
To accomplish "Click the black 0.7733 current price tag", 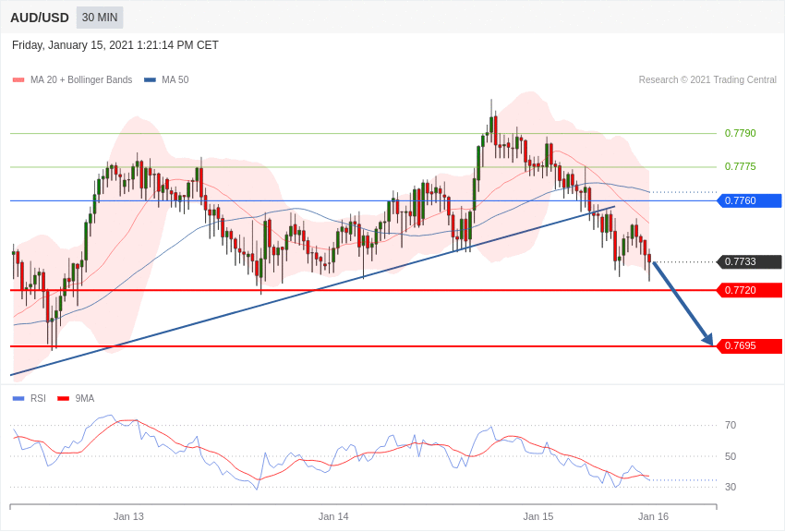I will 749,261.
